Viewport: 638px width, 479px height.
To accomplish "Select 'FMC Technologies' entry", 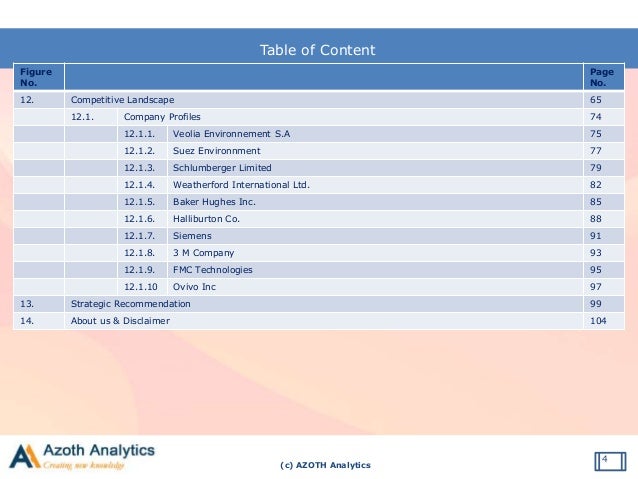I will (212, 270).
